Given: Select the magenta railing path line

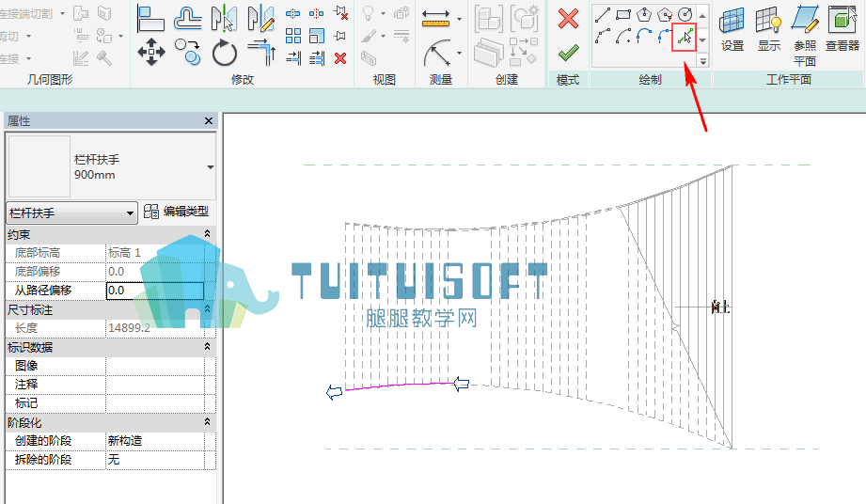Looking at the screenshot, I should click(x=399, y=386).
